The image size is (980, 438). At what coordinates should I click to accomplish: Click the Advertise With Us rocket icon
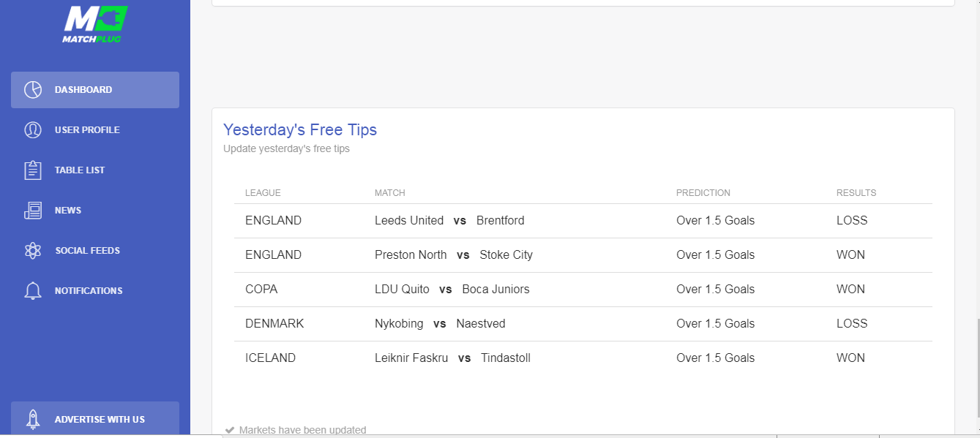pos(33,419)
